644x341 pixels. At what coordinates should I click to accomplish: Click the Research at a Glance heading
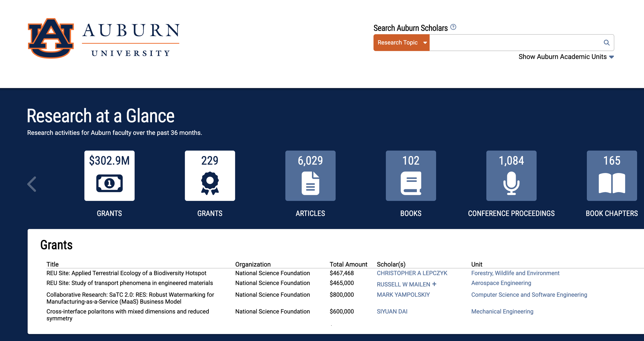(x=101, y=116)
